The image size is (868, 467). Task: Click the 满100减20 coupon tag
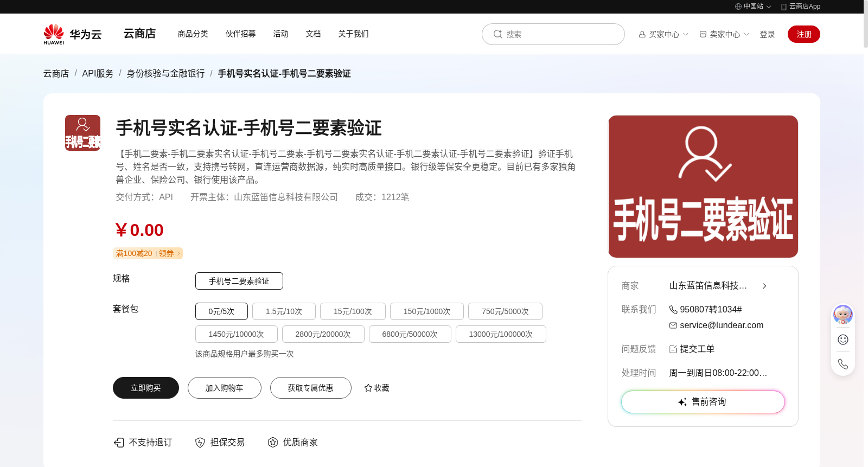[x=134, y=253]
